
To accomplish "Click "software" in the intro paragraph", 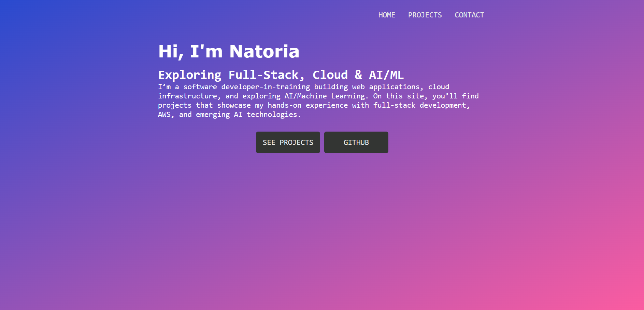I will [200, 87].
